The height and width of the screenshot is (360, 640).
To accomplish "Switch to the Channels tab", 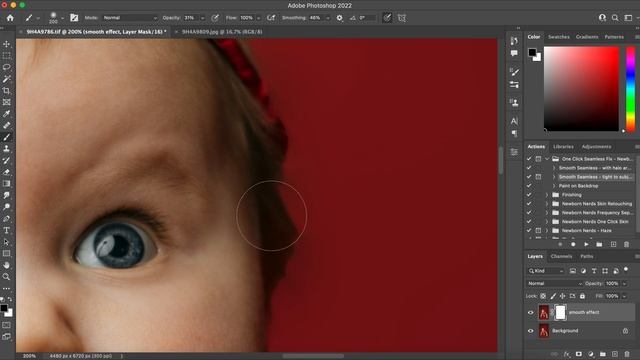I will (561, 256).
